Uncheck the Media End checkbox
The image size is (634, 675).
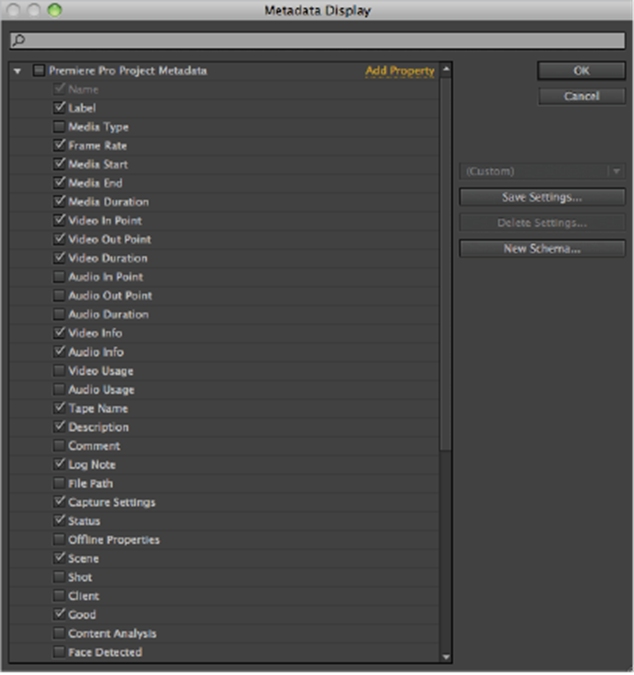pos(59,183)
